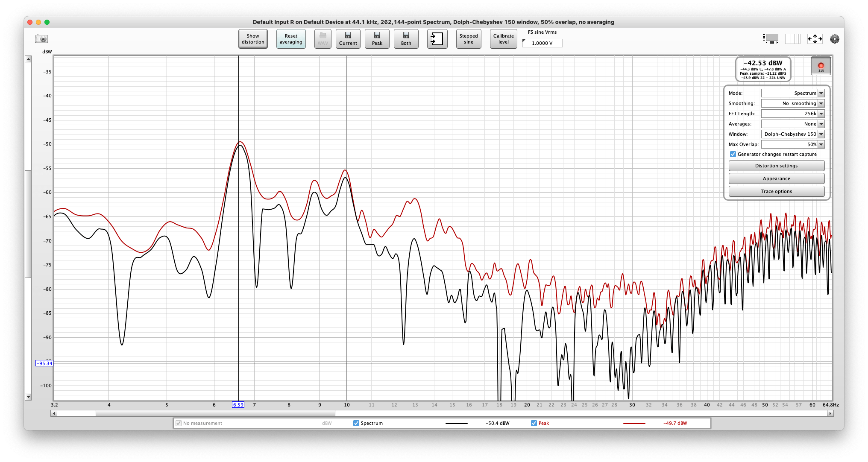Click the -50.4 dBW Spectrum value

498,423
